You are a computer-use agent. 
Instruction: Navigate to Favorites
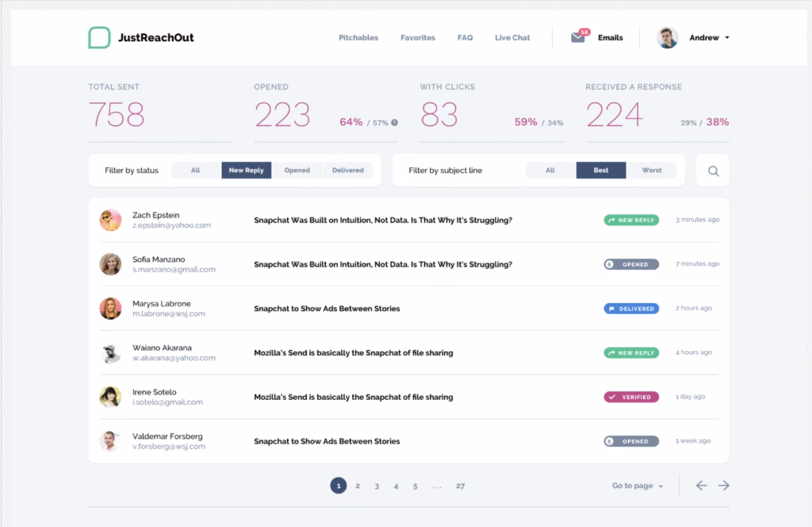[x=417, y=37]
